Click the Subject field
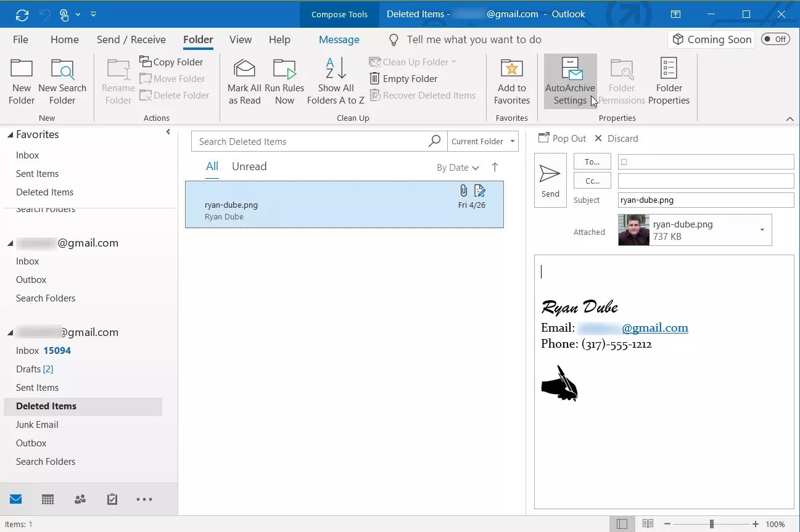800x532 pixels. click(706, 200)
